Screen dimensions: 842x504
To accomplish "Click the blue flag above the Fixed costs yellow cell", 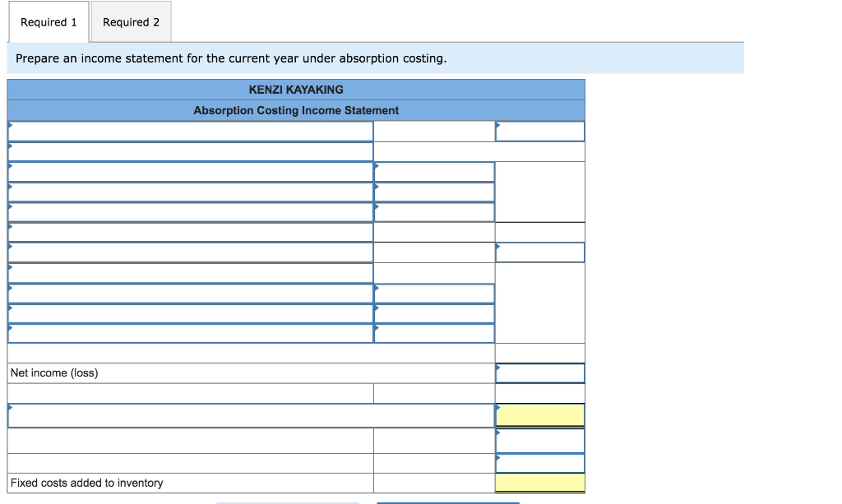I will (x=497, y=457).
